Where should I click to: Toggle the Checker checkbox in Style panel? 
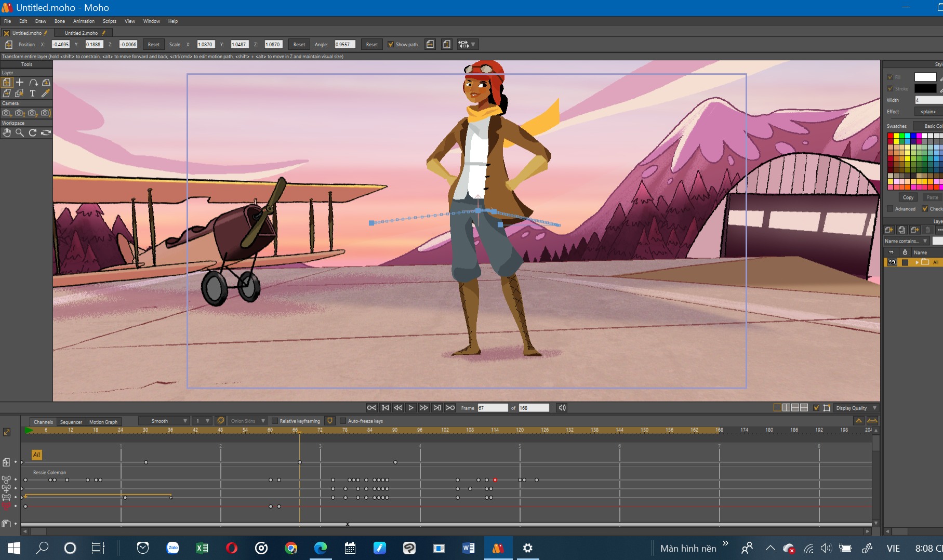point(925,209)
